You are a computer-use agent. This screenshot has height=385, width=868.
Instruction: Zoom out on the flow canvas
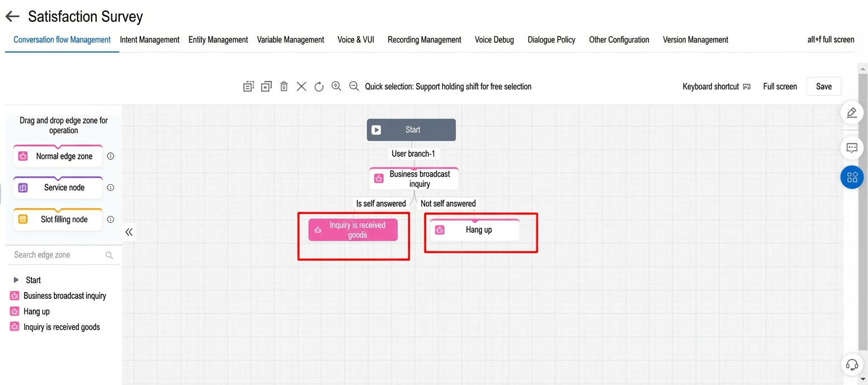[x=354, y=86]
